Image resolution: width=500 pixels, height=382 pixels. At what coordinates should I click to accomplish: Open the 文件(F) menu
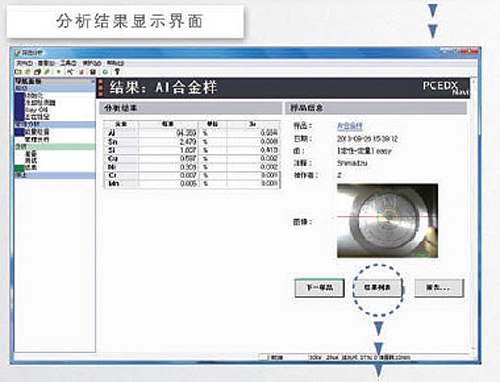click(25, 63)
